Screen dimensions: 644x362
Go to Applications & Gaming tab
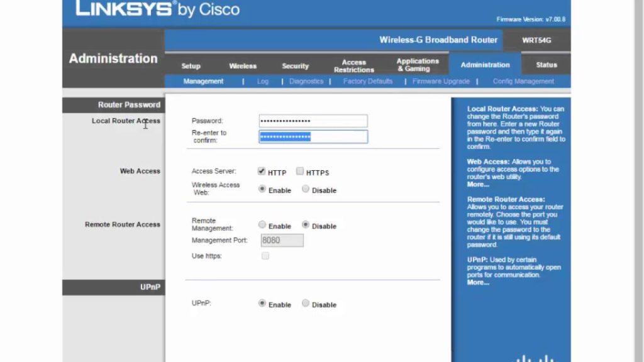tap(418, 65)
